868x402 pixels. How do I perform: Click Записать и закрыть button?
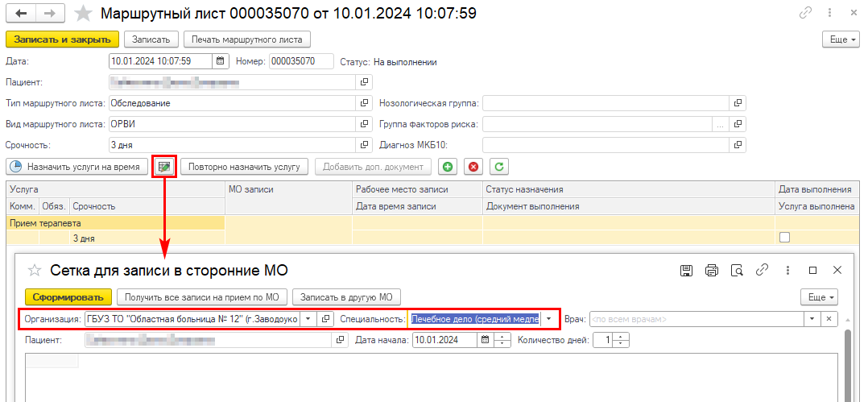(x=62, y=39)
